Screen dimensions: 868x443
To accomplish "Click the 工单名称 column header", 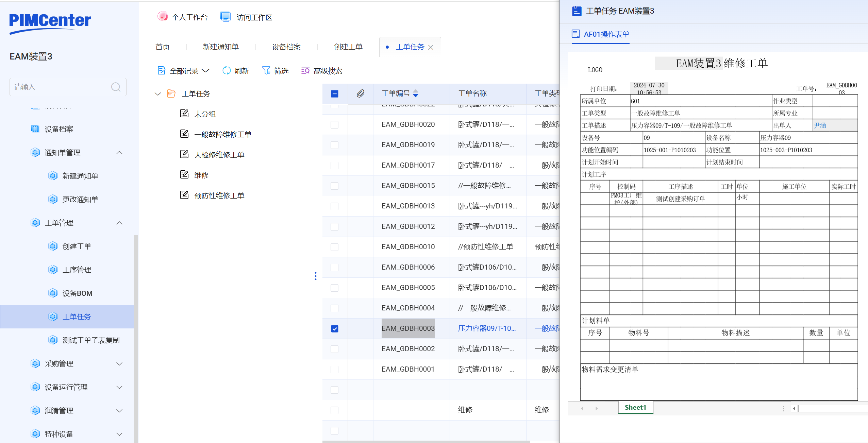I will tap(472, 93).
